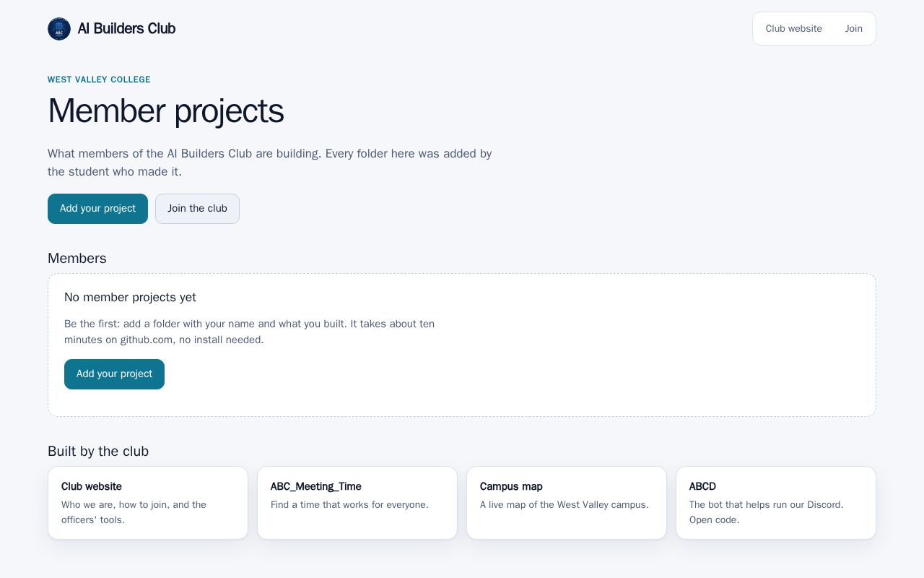Click the 'Be the first' instruction paragraph
The width and height of the screenshot is (924, 578).
pyautogui.click(x=249, y=332)
